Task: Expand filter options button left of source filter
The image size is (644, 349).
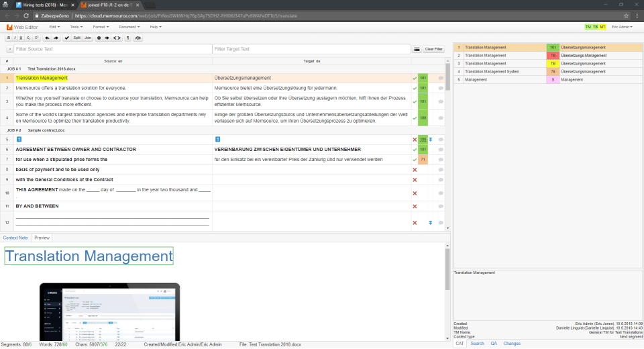Action: 9,49
